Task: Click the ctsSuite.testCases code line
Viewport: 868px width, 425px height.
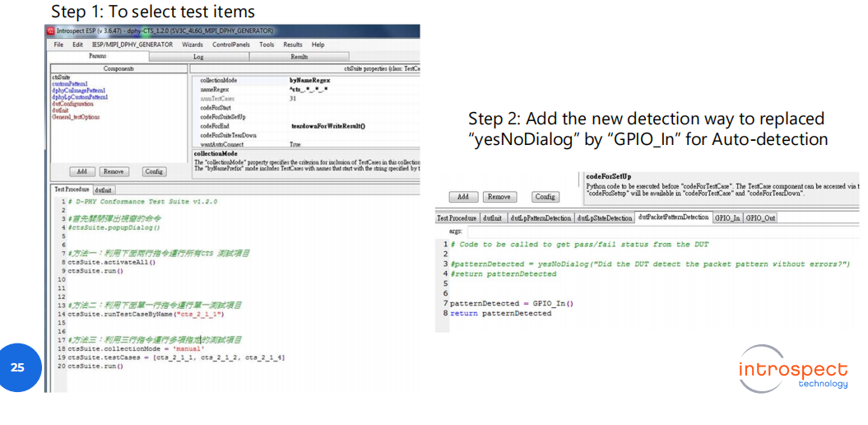Action: coord(176,357)
